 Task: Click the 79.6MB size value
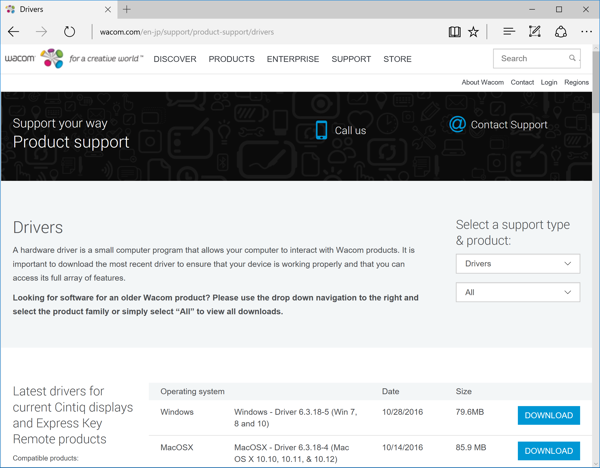pos(470,412)
